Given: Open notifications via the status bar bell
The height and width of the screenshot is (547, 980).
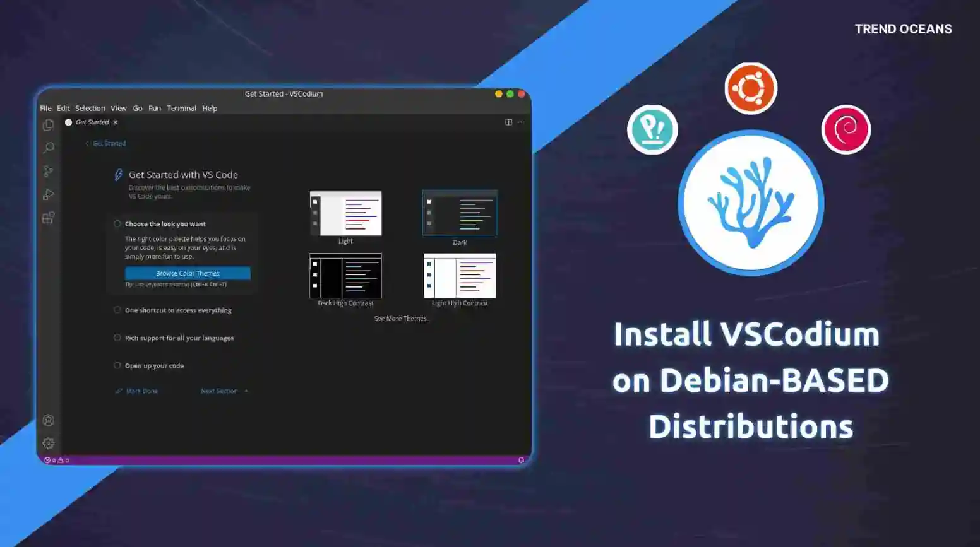Looking at the screenshot, I should (521, 460).
